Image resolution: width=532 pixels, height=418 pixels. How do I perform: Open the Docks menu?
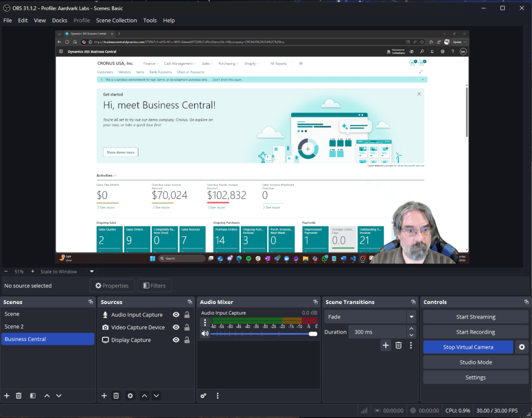59,20
